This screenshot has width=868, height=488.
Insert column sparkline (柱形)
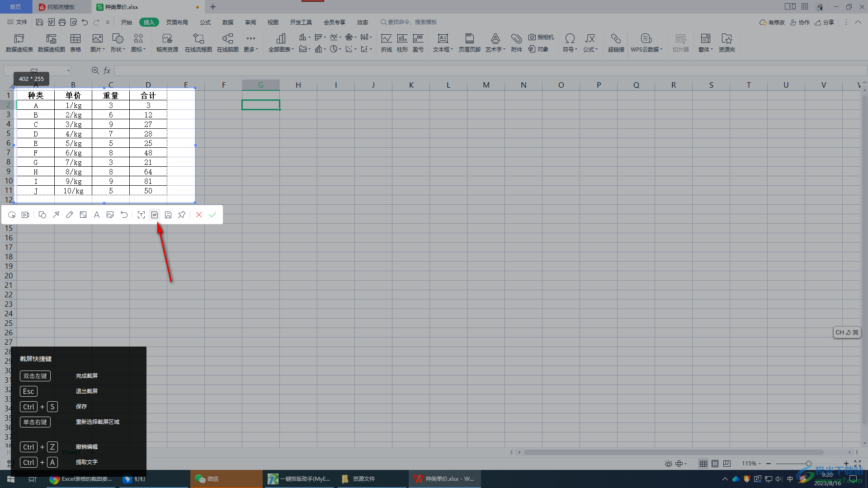[x=402, y=43]
